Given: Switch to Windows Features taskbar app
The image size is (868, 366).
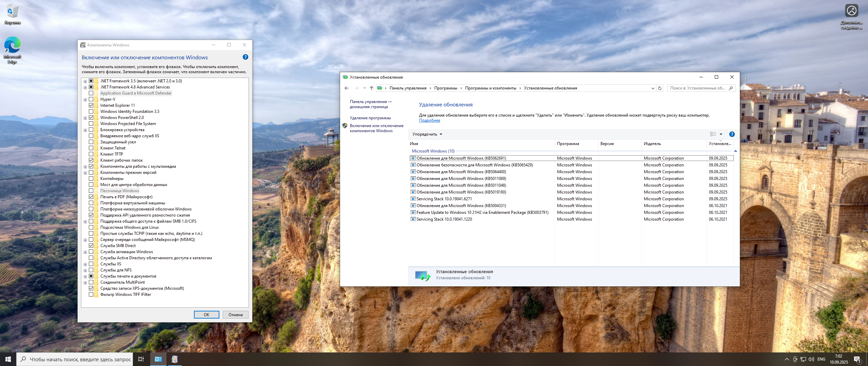Looking at the screenshot, I should (x=175, y=359).
